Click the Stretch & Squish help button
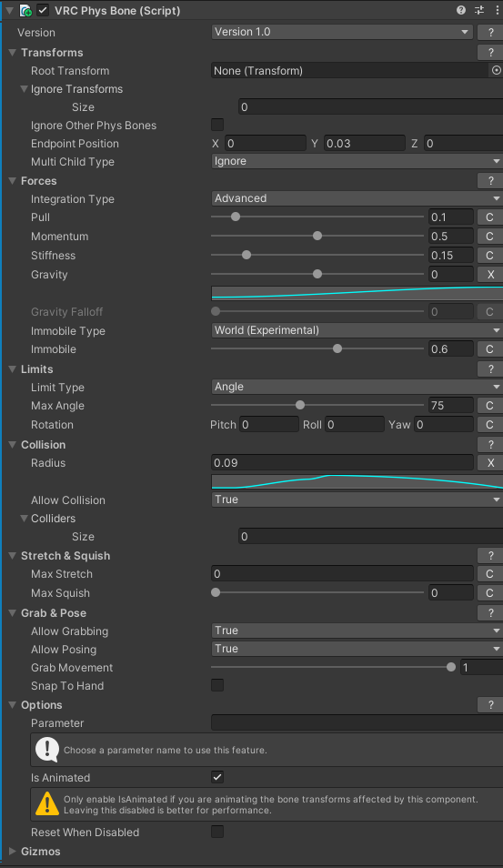This screenshot has height=868, width=503. pos(490,555)
